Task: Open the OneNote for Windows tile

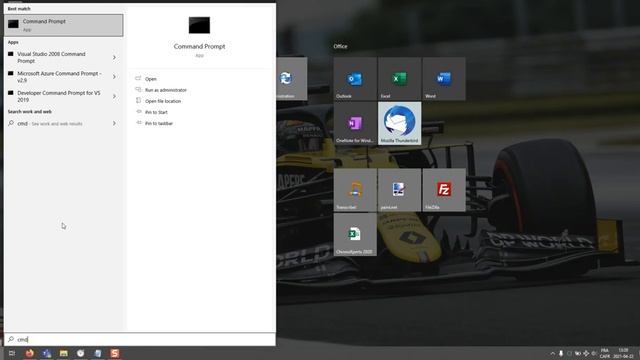Action: coord(355,123)
